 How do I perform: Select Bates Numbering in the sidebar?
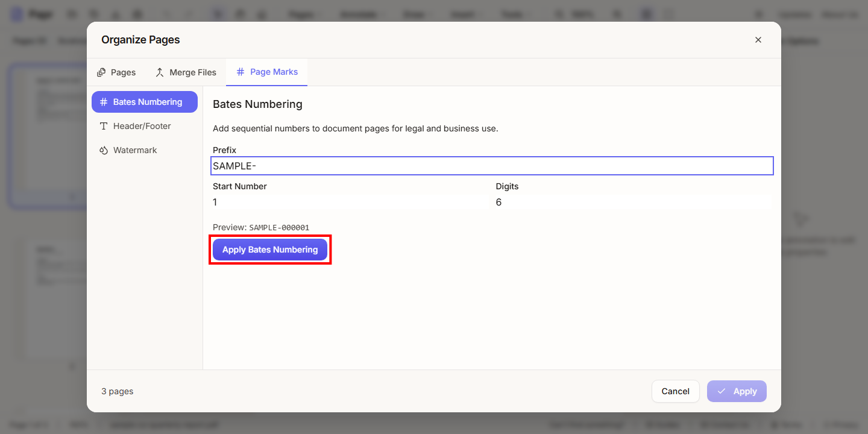pos(145,102)
